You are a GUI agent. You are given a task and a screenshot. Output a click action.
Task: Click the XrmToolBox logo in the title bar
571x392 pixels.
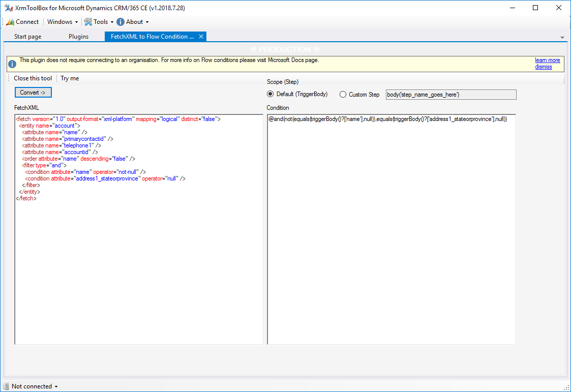(9, 8)
